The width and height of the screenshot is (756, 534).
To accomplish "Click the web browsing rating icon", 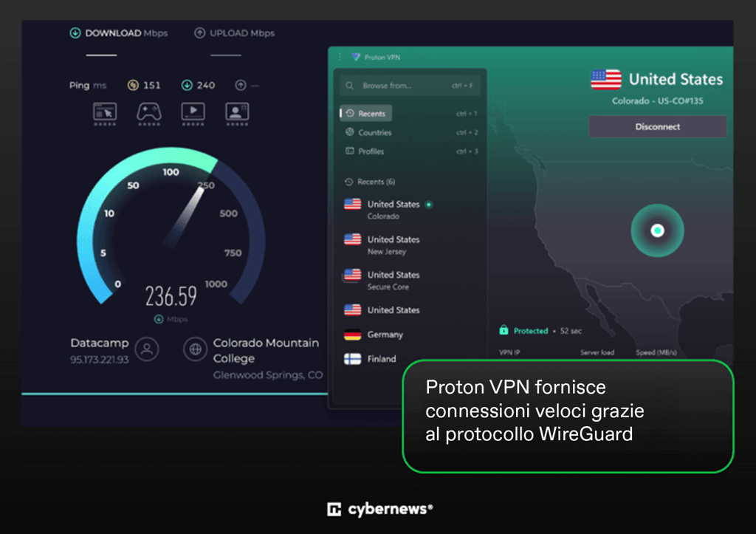I will pyautogui.click(x=105, y=114).
